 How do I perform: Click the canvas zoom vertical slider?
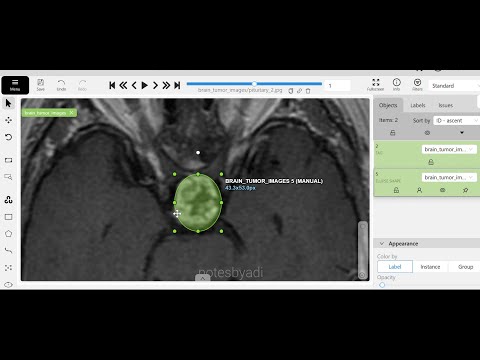(x=363, y=250)
